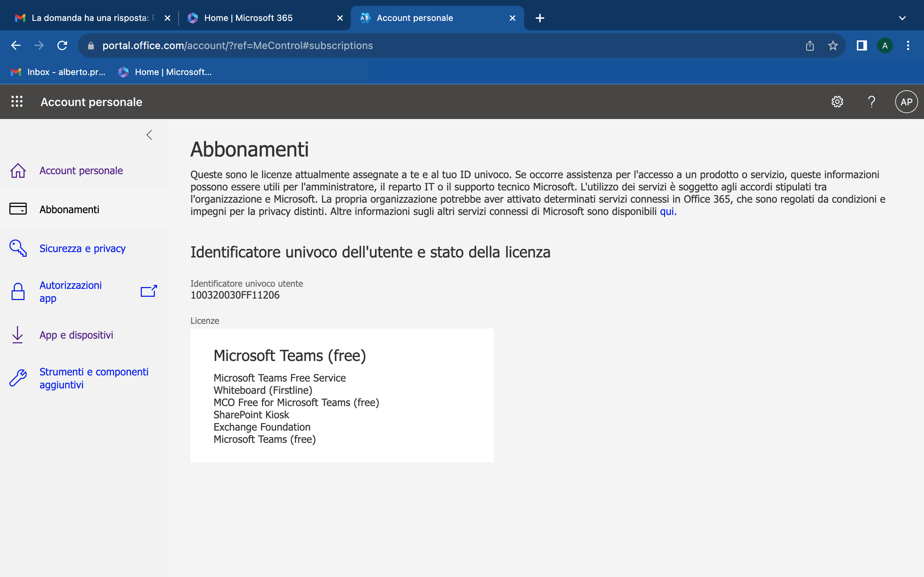Open Chrome three-dot menu
The image size is (924, 577).
click(x=908, y=46)
